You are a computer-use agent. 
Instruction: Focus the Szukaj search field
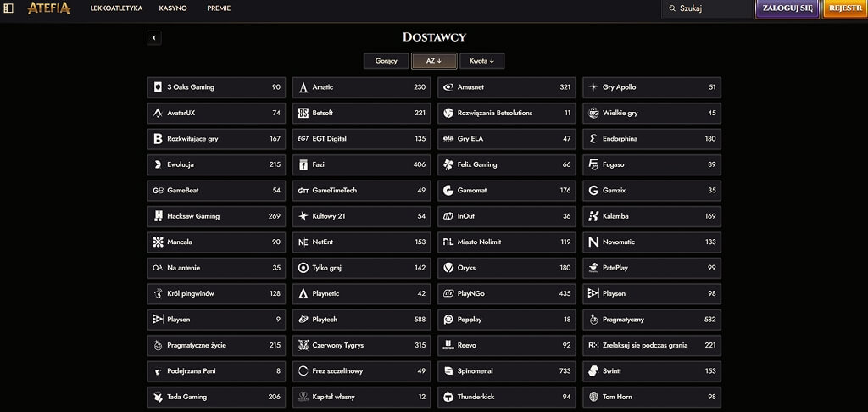point(707,8)
